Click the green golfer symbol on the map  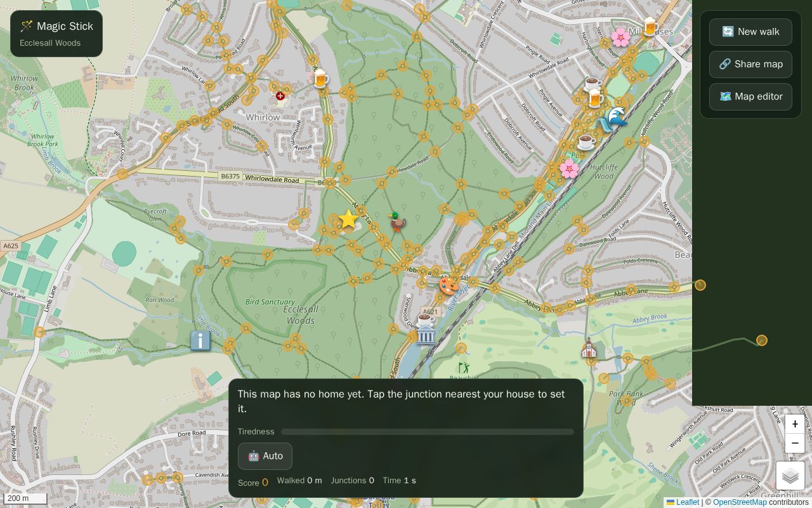coord(464,367)
